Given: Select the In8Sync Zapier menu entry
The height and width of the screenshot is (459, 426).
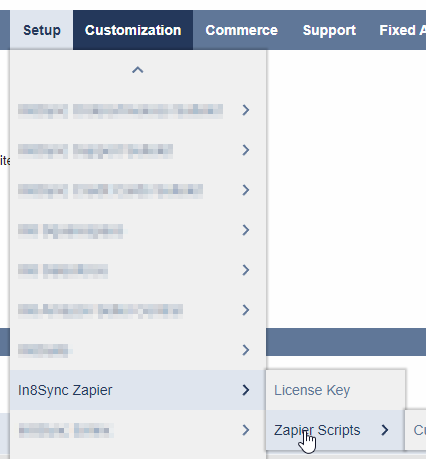Looking at the screenshot, I should coord(138,390).
